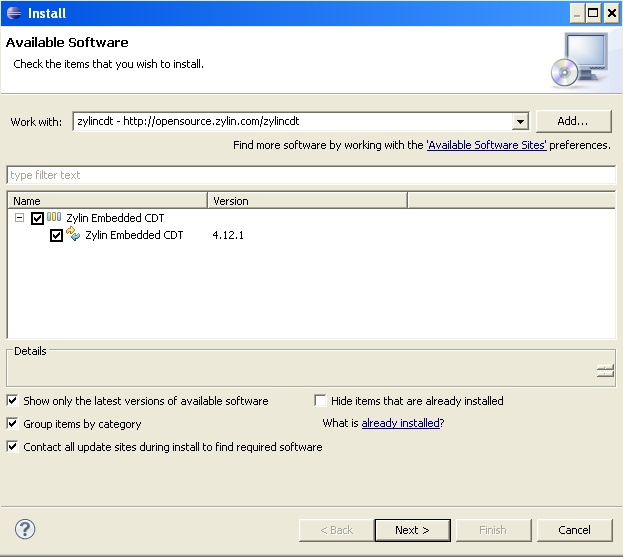This screenshot has height=557, width=623.
Task: Click the help question mark icon
Action: 25,529
